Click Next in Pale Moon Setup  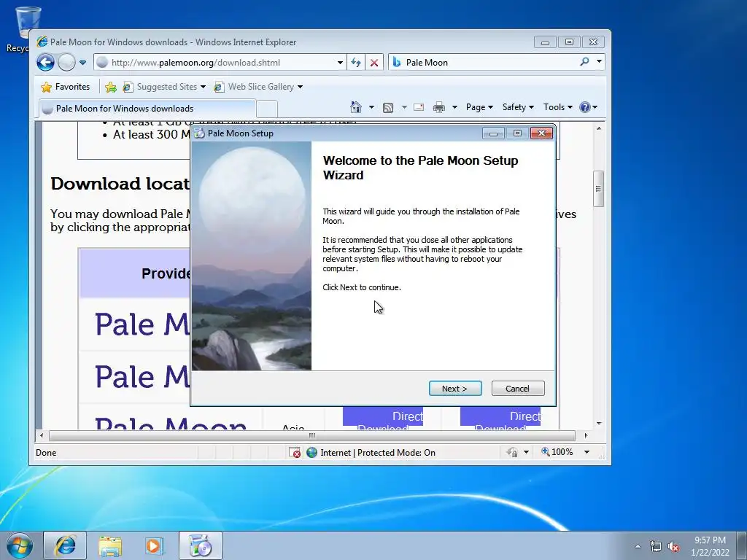point(455,389)
